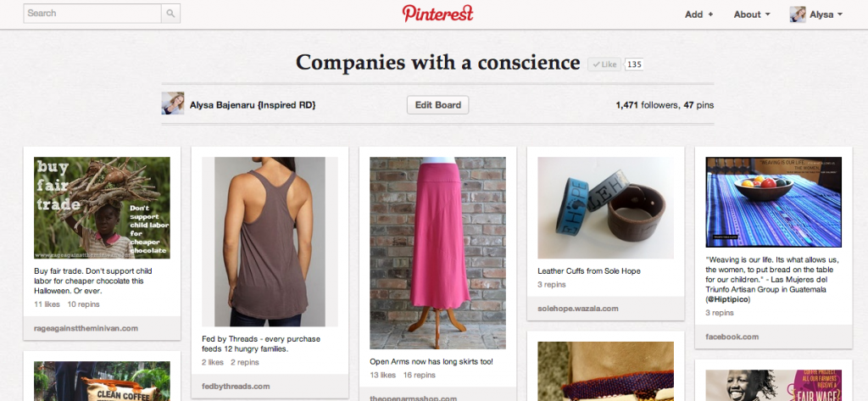
Task: Open the leather cuffs pin image
Action: [605, 208]
